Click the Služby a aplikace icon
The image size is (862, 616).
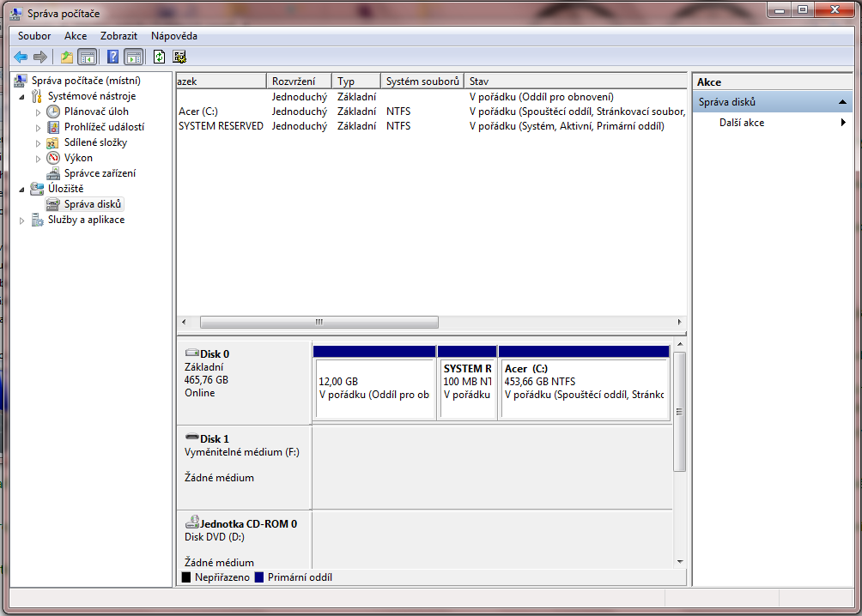(x=37, y=220)
